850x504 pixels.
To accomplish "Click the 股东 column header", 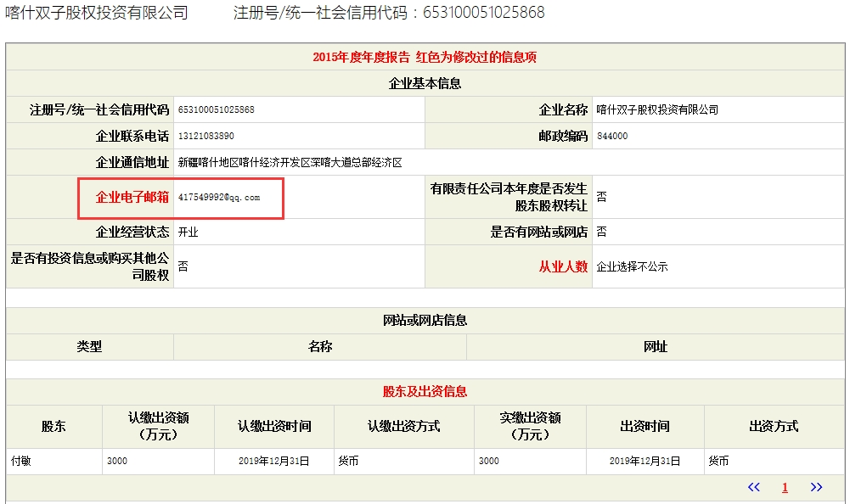I will coord(53,426).
